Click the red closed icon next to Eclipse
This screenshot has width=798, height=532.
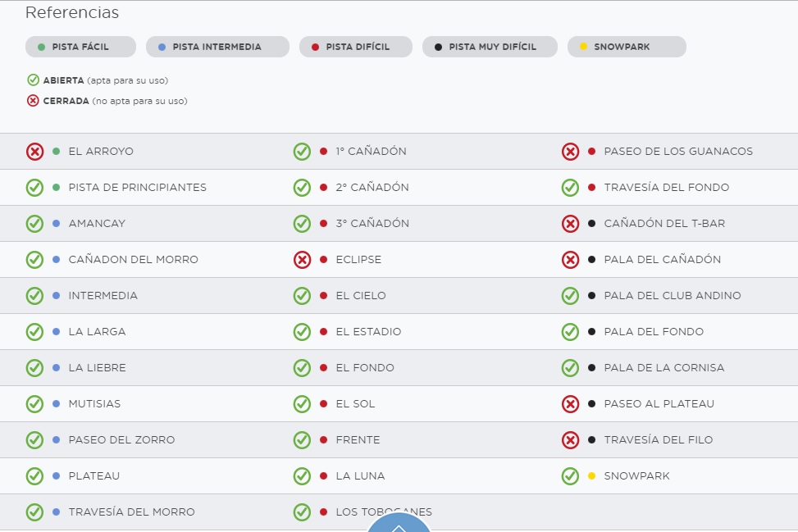pyautogui.click(x=302, y=260)
